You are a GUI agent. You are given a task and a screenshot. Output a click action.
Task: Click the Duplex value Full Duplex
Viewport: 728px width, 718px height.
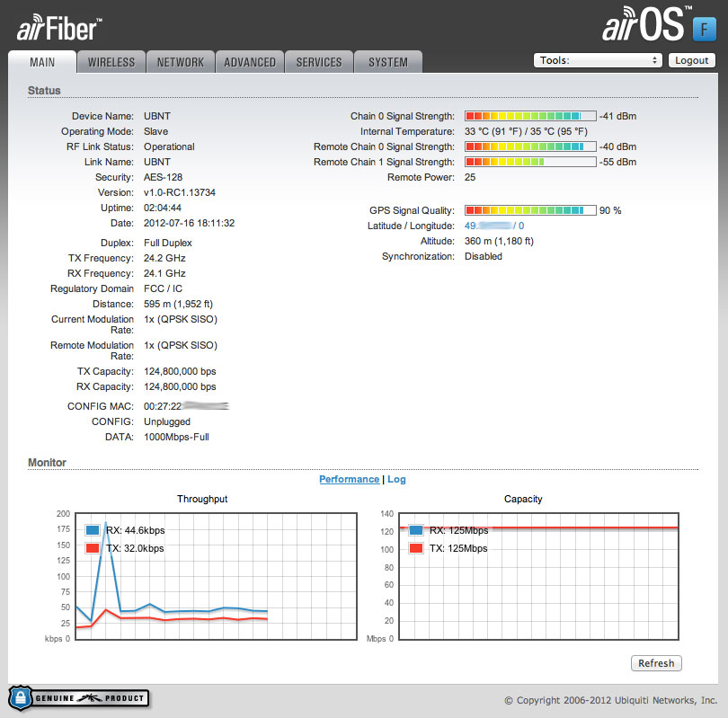point(167,243)
